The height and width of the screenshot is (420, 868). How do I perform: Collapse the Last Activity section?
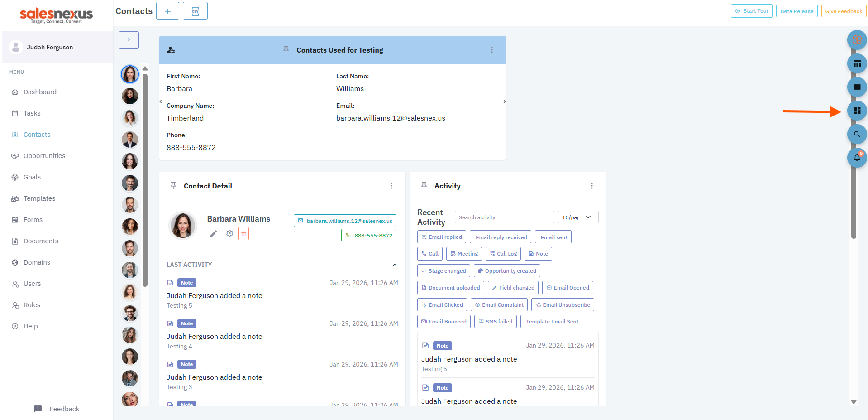click(x=394, y=265)
